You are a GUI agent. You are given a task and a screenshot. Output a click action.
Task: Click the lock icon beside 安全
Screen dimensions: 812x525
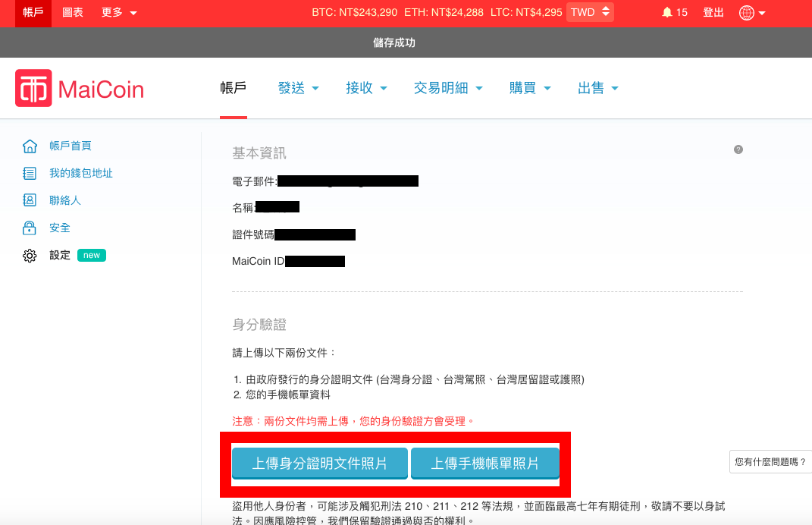[x=30, y=228]
